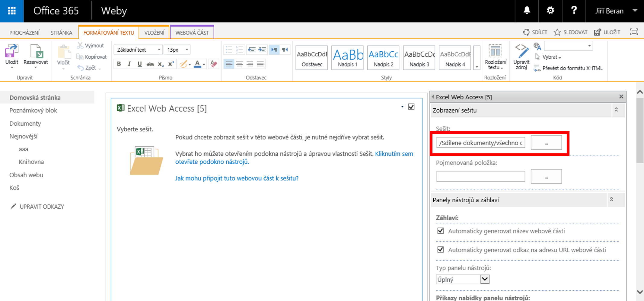Viewport: 644px width, 301px height.
Task: Click the Sešit workbook path input field
Action: (x=481, y=142)
